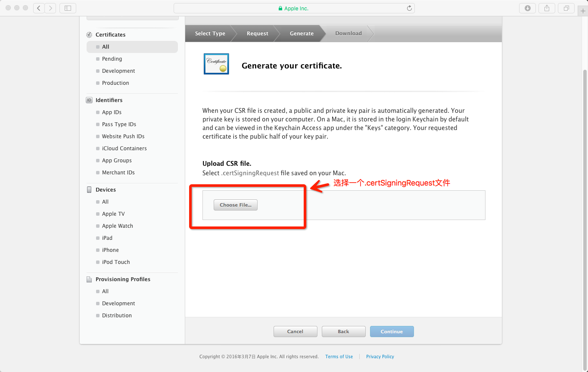Open Development under Certificates
Image resolution: width=588 pixels, height=372 pixels.
118,71
